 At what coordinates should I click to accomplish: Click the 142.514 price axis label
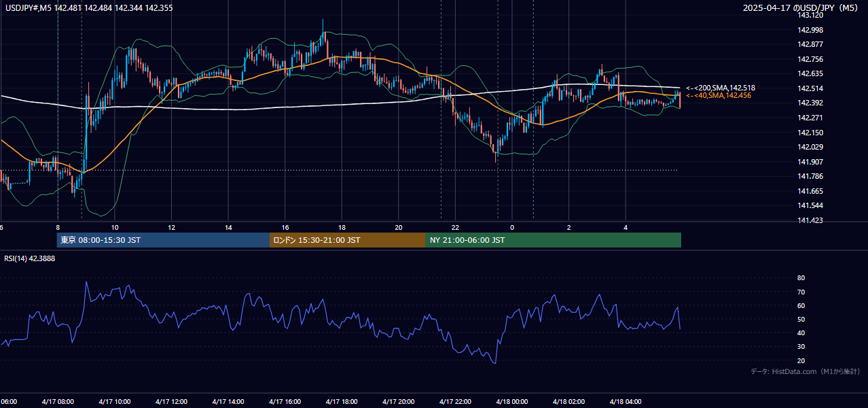[810, 88]
